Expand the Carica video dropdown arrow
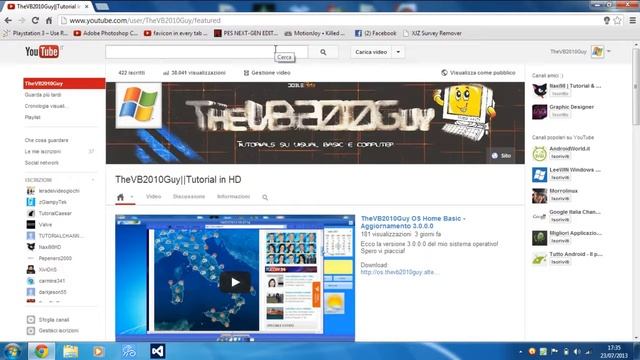This screenshot has height=360, width=640. [x=398, y=52]
